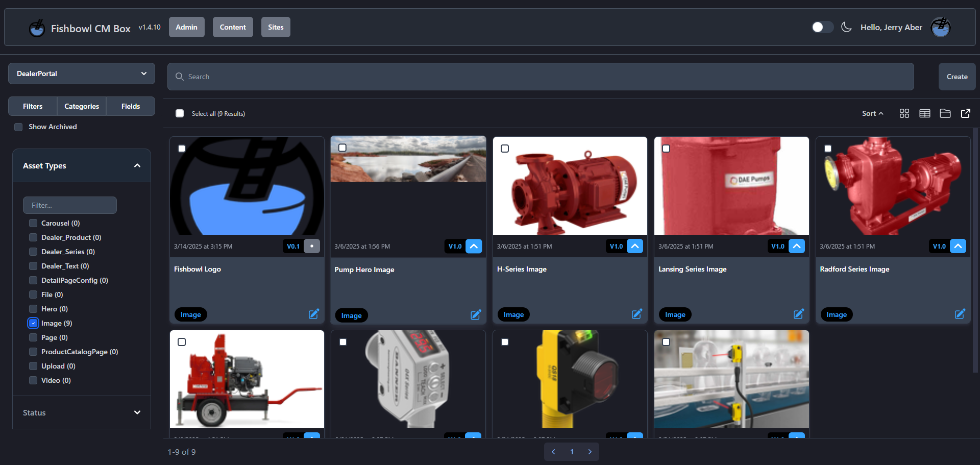Open the Pump Hero Image thumbnail

(x=408, y=159)
